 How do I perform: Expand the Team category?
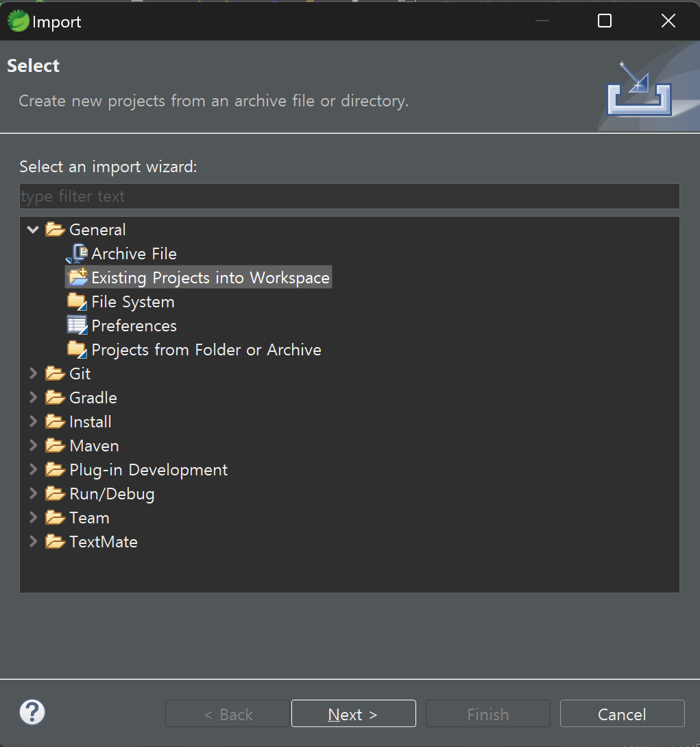(33, 517)
